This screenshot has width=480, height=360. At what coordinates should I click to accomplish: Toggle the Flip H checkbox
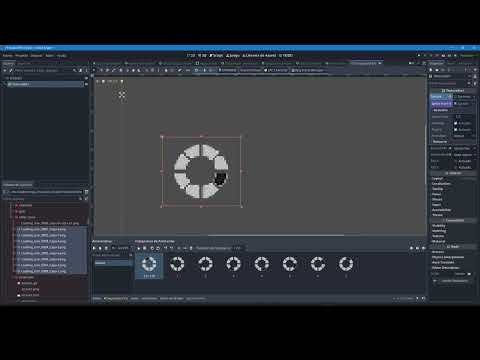coord(456,161)
